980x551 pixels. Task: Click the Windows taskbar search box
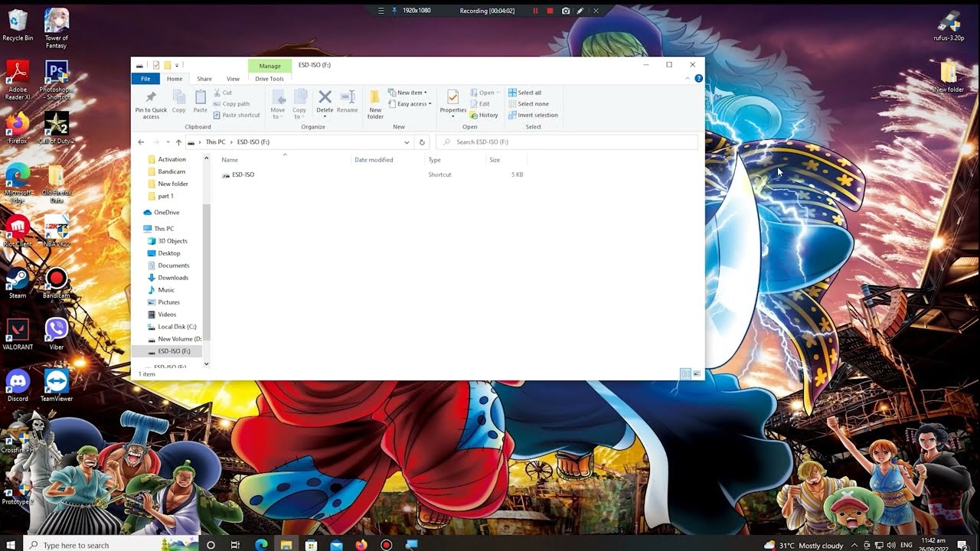[111, 545]
